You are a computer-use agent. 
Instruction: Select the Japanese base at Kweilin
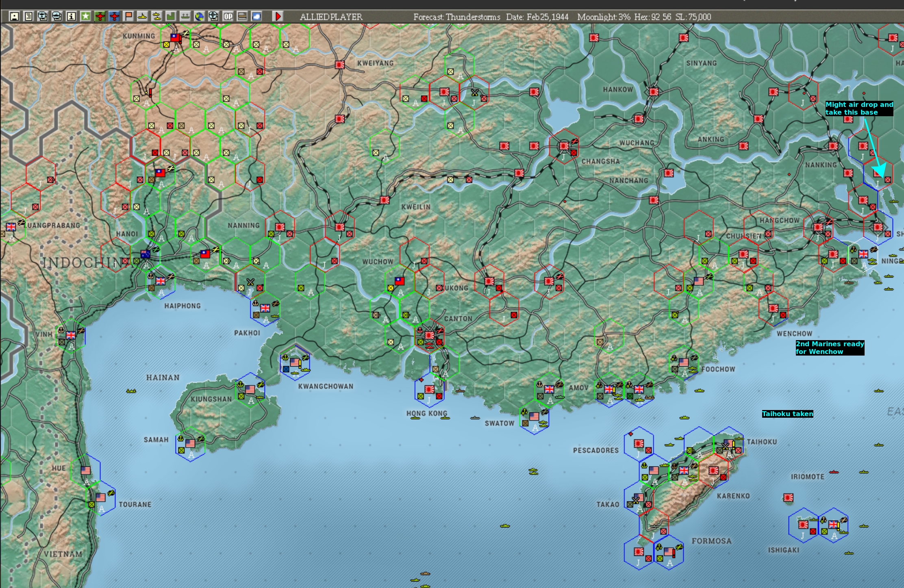click(x=385, y=200)
